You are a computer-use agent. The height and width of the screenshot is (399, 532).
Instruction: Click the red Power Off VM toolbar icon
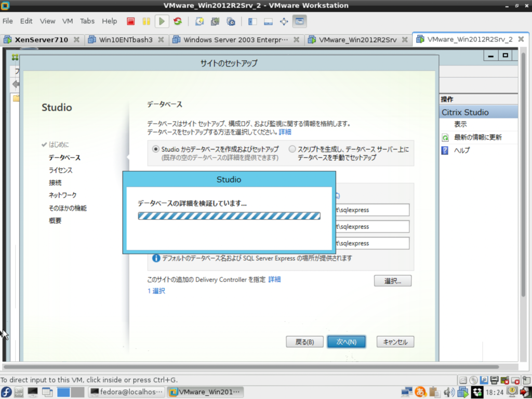coord(130,21)
